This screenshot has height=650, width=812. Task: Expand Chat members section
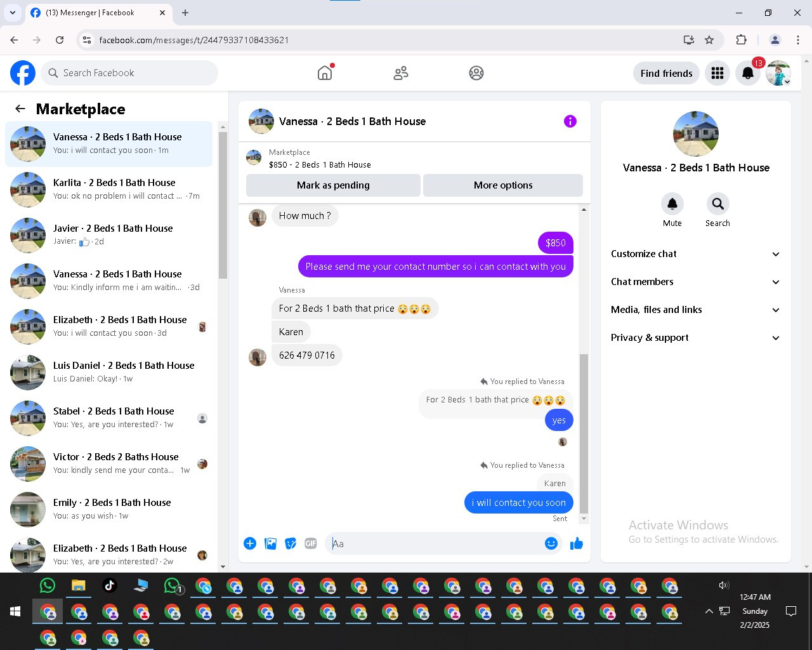(x=695, y=282)
